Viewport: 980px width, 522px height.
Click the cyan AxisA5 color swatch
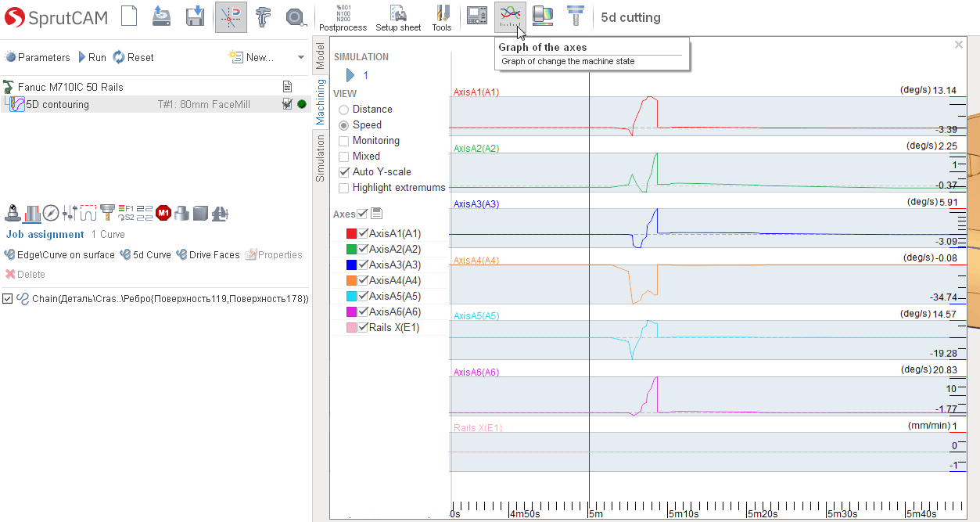[351, 296]
